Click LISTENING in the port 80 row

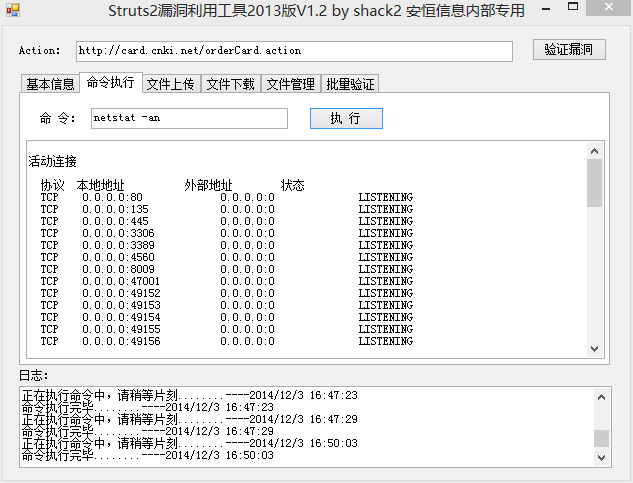tap(386, 197)
